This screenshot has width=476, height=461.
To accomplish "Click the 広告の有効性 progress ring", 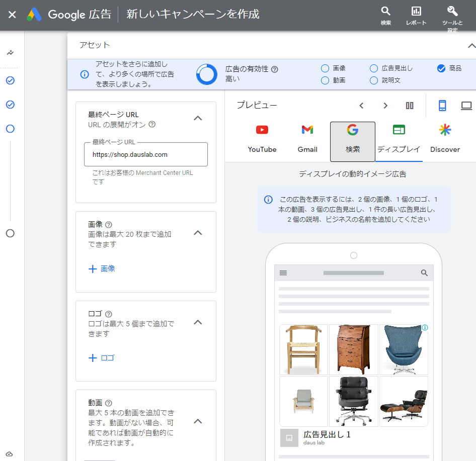I will [x=206, y=73].
